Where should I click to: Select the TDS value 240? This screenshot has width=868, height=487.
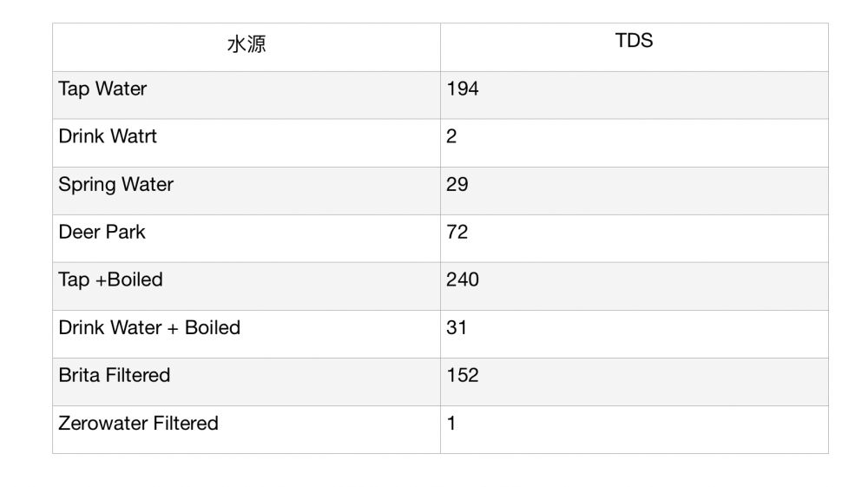click(463, 280)
